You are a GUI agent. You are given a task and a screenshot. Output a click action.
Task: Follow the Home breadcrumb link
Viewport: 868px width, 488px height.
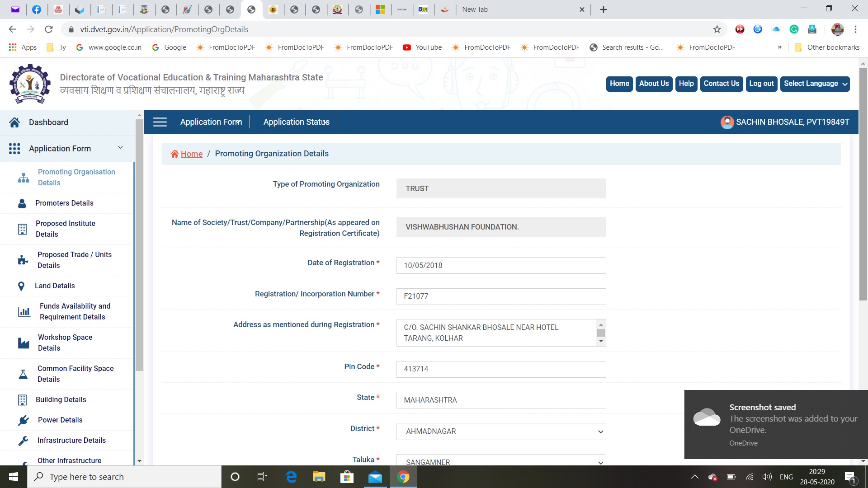coord(191,154)
